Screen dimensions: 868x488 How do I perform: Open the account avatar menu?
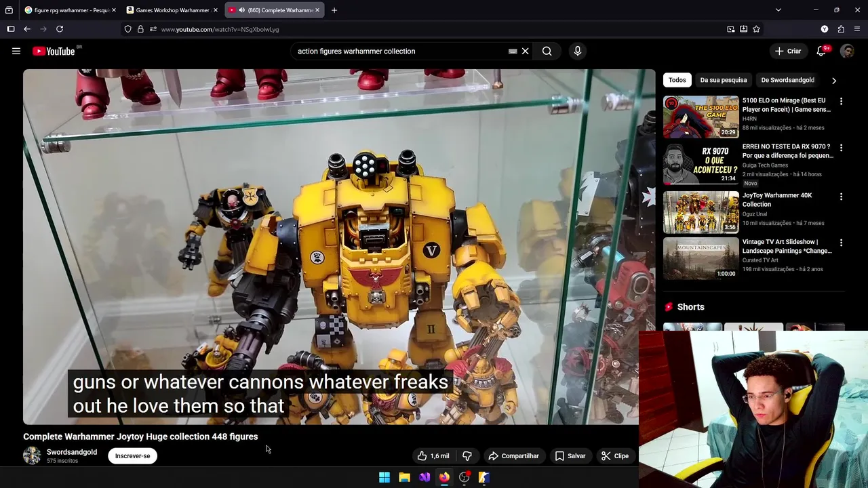pyautogui.click(x=847, y=51)
